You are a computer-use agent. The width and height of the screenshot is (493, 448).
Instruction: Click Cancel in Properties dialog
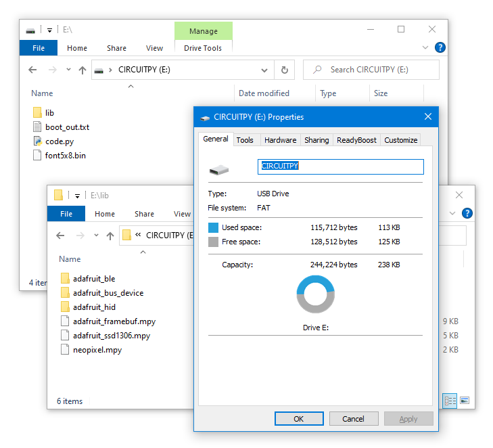pos(354,419)
